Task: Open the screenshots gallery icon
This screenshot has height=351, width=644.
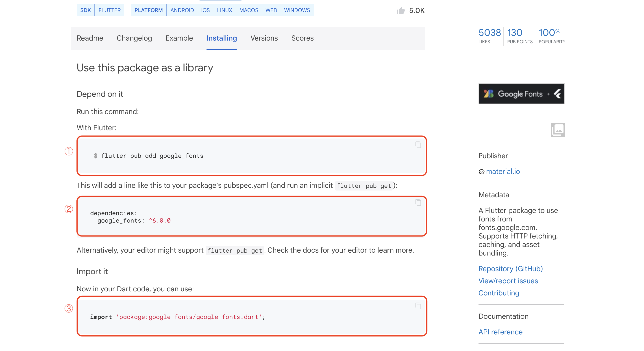Action: pyautogui.click(x=557, y=130)
